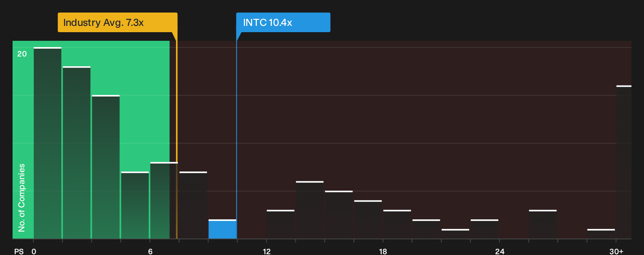Click the x-axis label 6
The image size is (644, 255).
click(x=150, y=251)
